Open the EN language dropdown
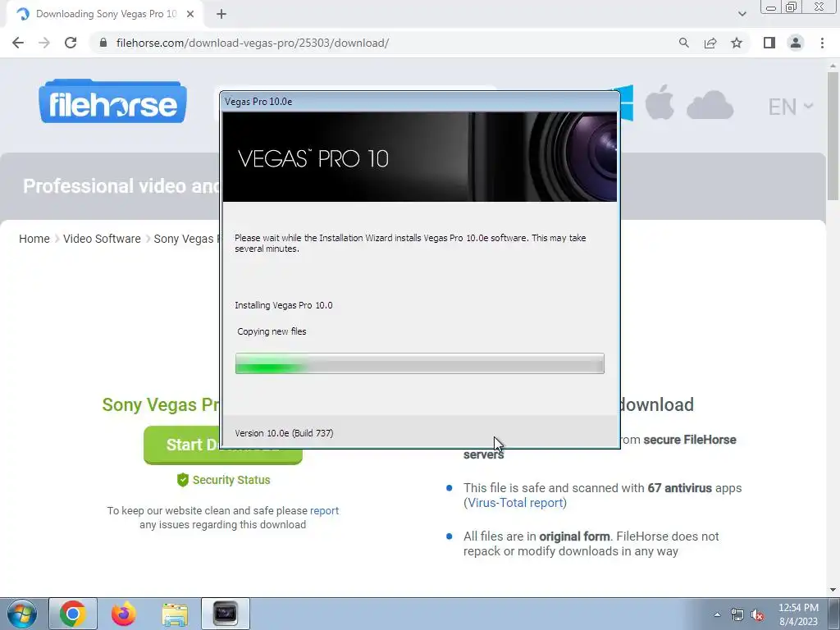 coord(790,107)
